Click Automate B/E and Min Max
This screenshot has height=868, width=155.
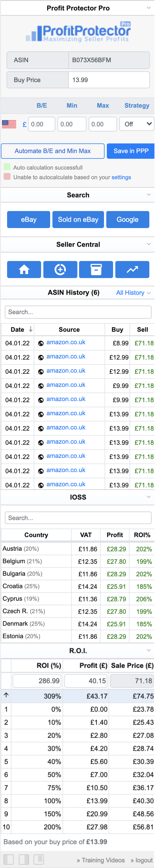[x=53, y=151]
